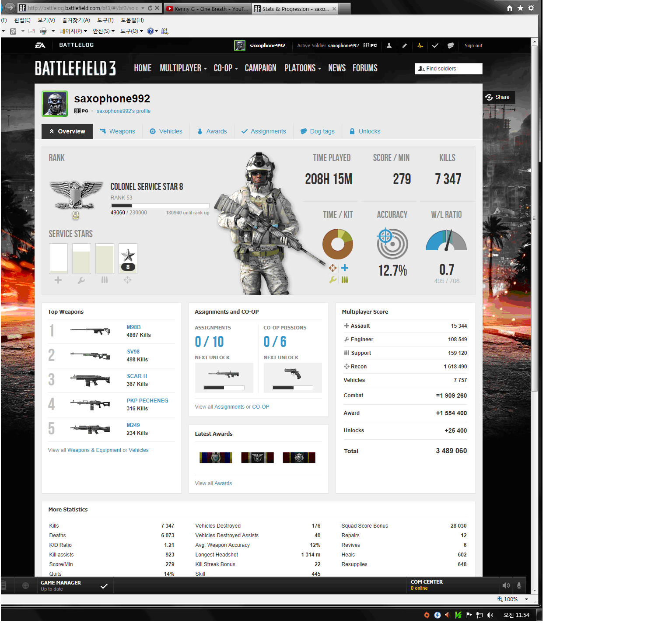The width and height of the screenshot is (672, 630).
Task: Open the friends/person icon in top bar
Action: pos(389,45)
